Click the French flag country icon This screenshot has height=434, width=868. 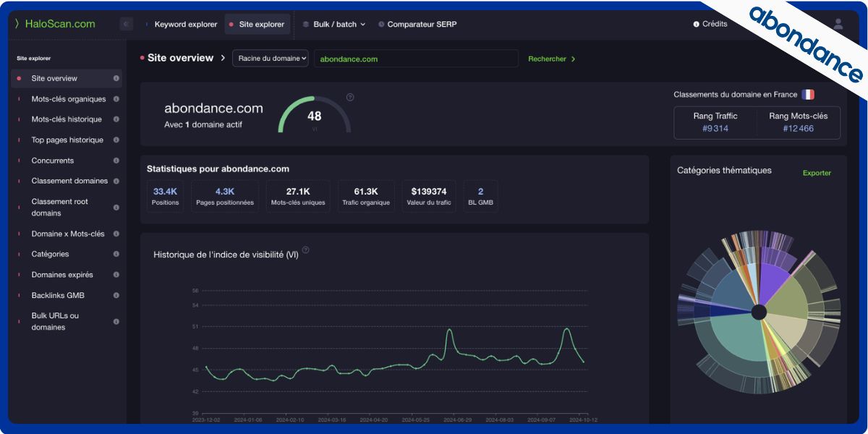808,95
